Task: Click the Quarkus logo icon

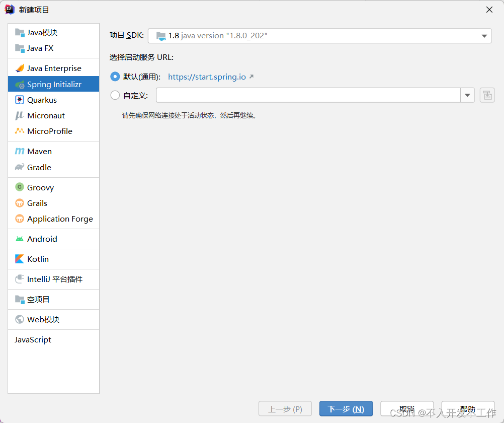Action: [20, 100]
